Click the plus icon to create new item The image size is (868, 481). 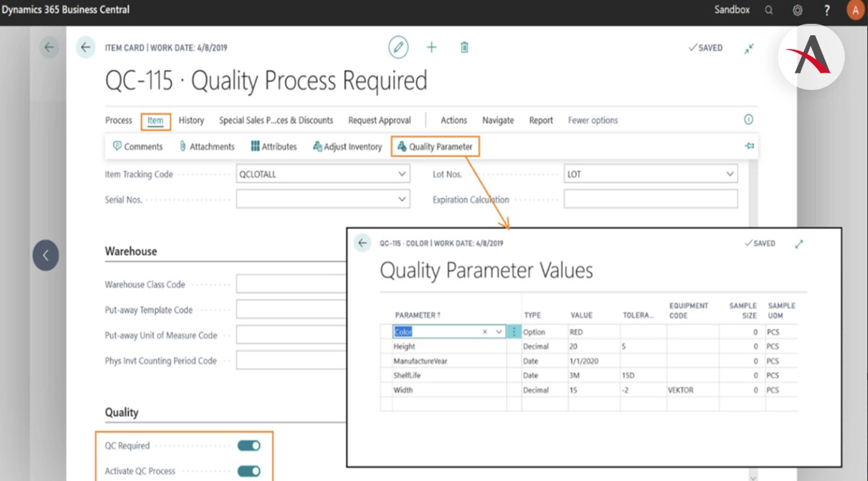[x=431, y=48]
